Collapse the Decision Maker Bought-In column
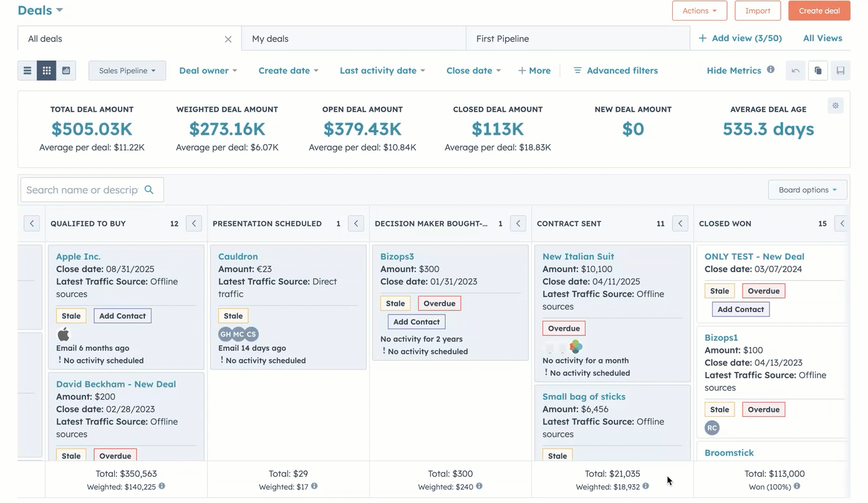This screenshot has width=868, height=503. point(518,223)
